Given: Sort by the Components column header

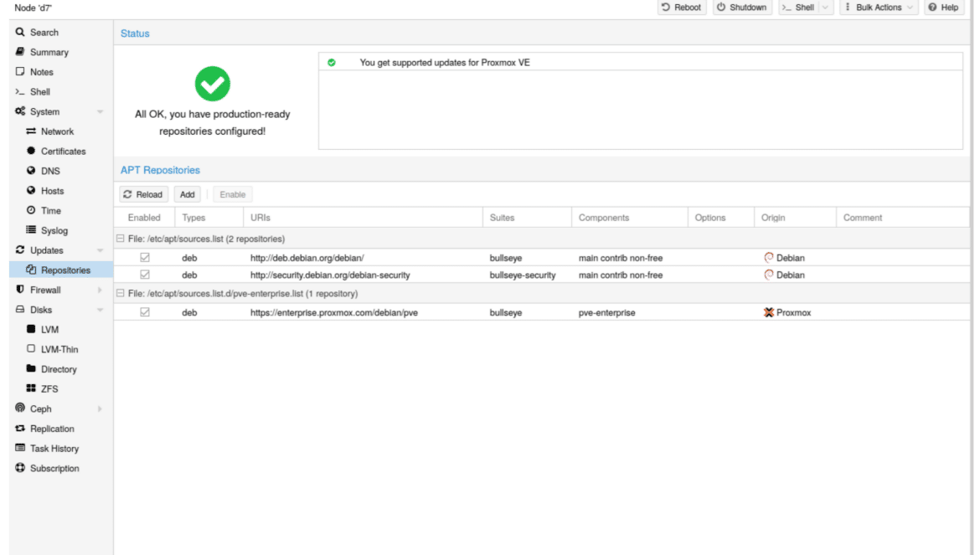Looking at the screenshot, I should 629,218.
